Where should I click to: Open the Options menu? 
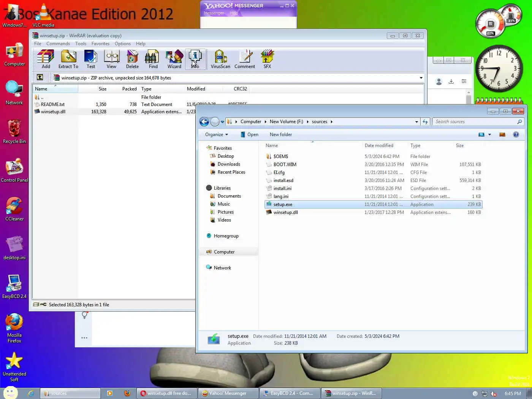pos(123,44)
